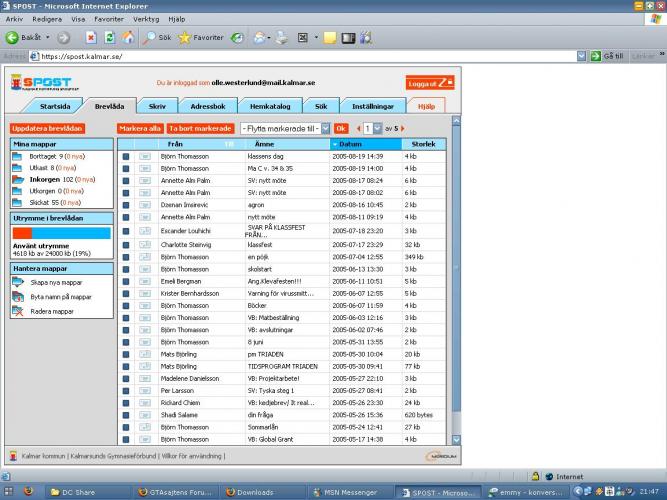667x500 pixels.
Task: Click the red Stop loading icon
Action: tap(90, 37)
